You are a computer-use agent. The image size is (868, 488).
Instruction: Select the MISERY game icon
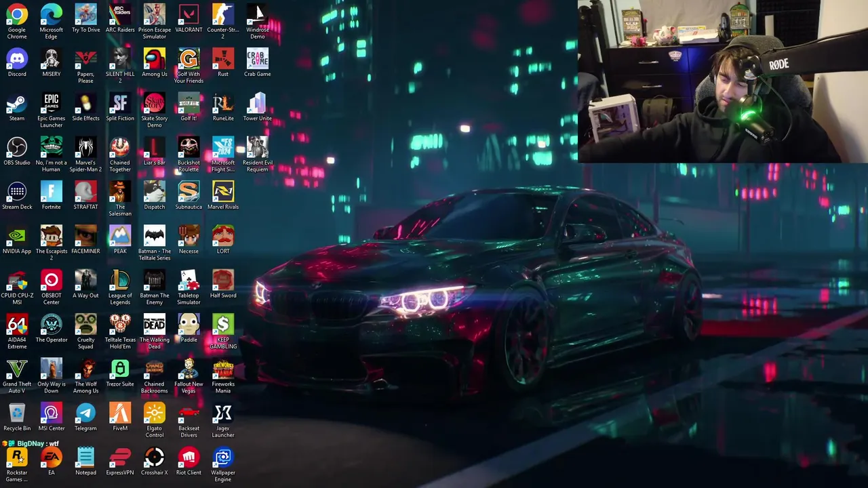52,62
